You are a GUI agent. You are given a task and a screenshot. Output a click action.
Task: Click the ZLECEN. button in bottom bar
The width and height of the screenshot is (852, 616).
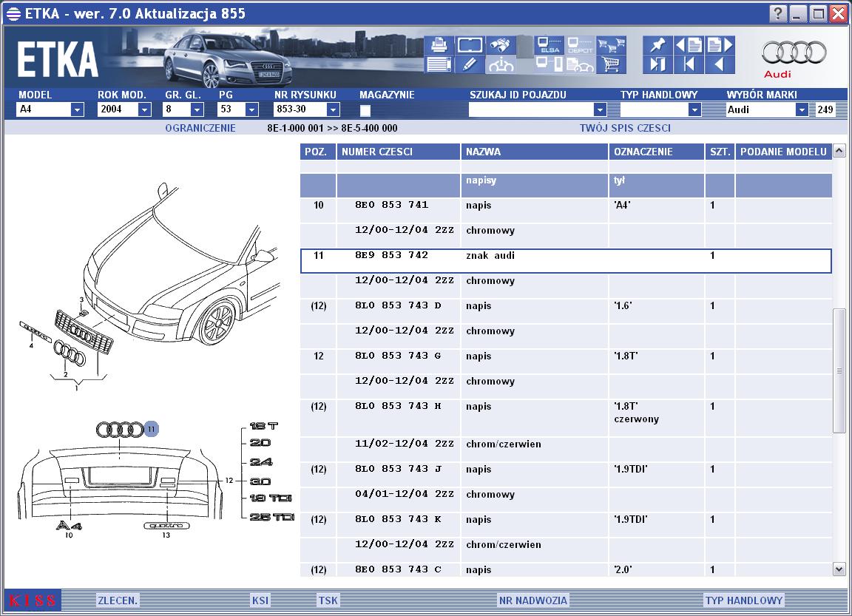(118, 600)
